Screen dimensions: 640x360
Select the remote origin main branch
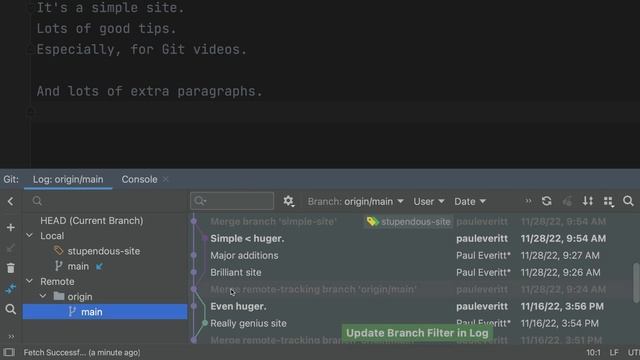pyautogui.click(x=105, y=312)
